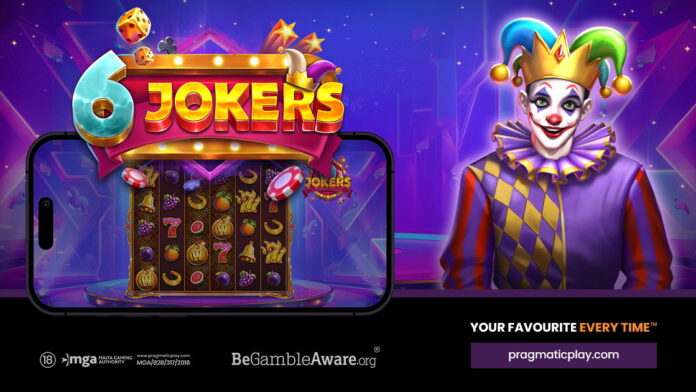The image size is (696, 392).
Task: Click the red 7 on the second reel
Action: click(x=171, y=228)
